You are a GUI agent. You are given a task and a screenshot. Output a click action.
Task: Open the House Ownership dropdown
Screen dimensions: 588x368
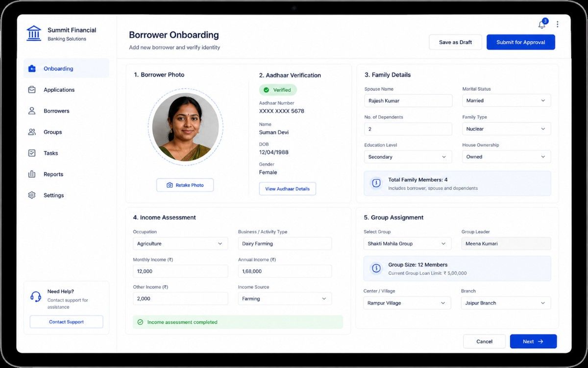[x=506, y=157]
